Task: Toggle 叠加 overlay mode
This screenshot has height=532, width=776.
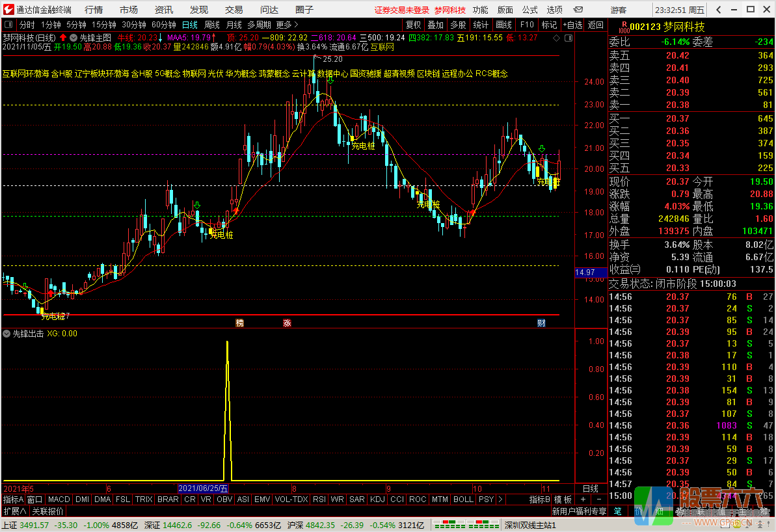Action: pyautogui.click(x=436, y=25)
